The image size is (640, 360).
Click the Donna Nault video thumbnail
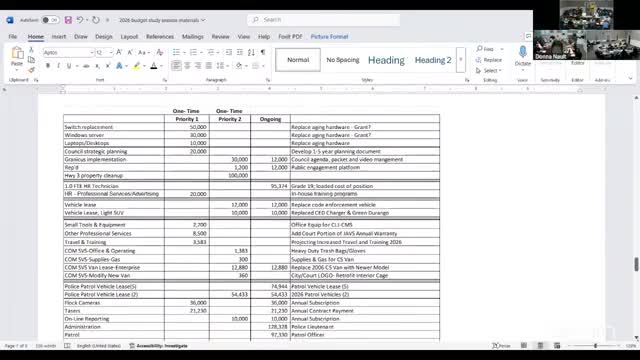coord(560,45)
